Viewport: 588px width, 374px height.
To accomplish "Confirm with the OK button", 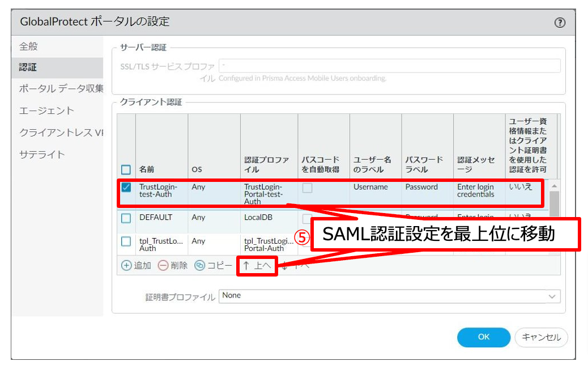I will [x=483, y=337].
